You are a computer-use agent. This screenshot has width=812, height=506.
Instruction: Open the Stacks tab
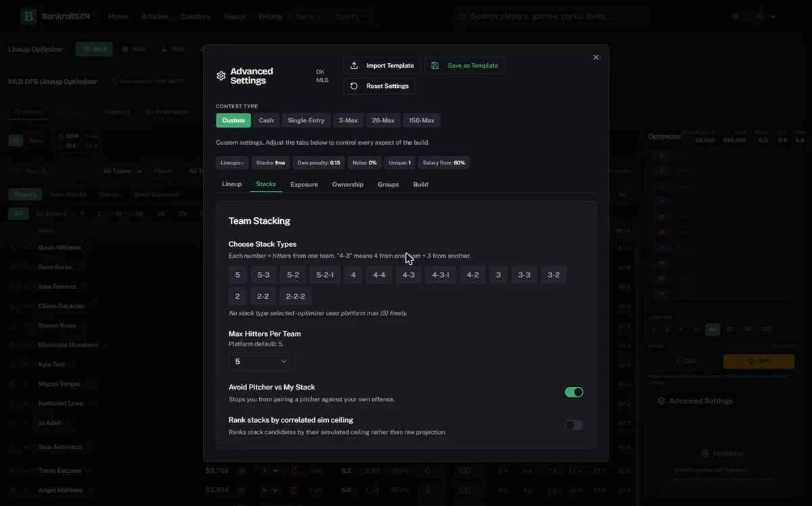point(266,184)
